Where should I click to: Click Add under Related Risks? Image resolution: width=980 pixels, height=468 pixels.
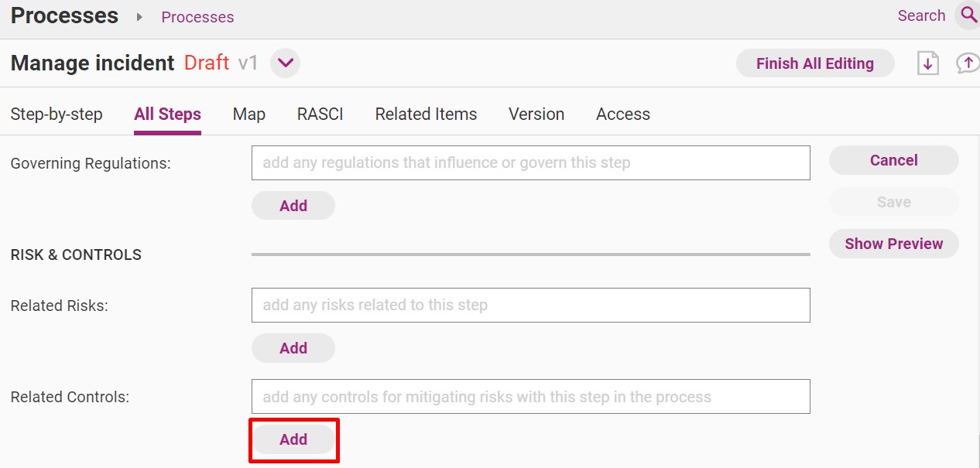293,348
